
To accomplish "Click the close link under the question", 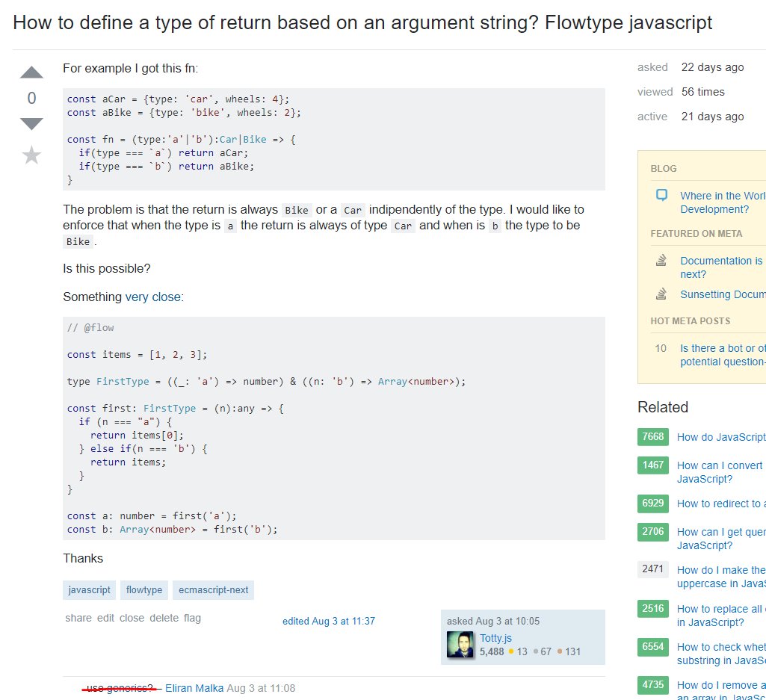I will pyautogui.click(x=132, y=618).
